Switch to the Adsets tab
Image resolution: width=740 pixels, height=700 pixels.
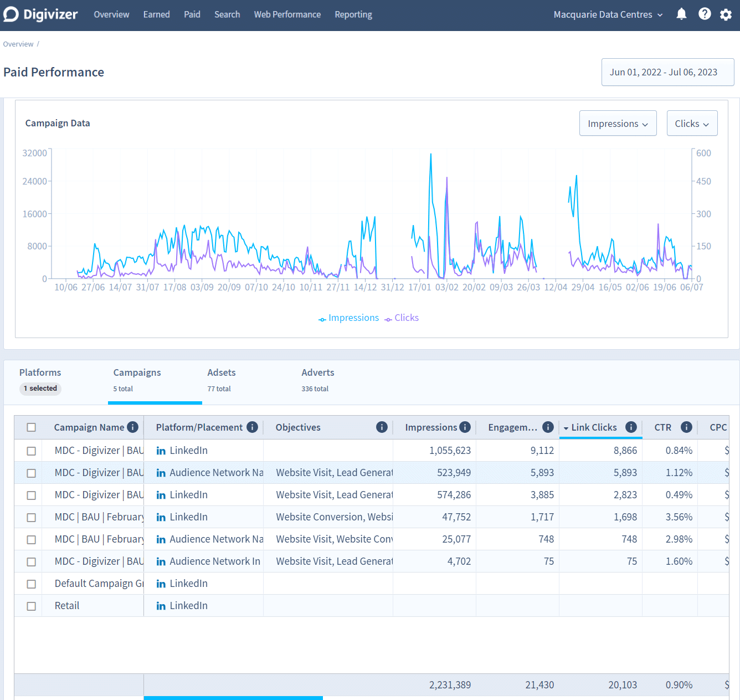[x=222, y=380]
